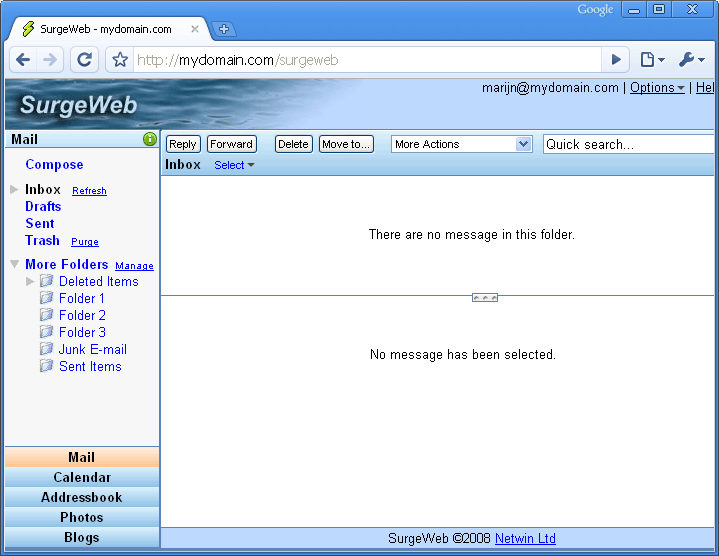Image resolution: width=719 pixels, height=556 pixels.
Task: Click the browser back arrow button
Action: point(24,60)
